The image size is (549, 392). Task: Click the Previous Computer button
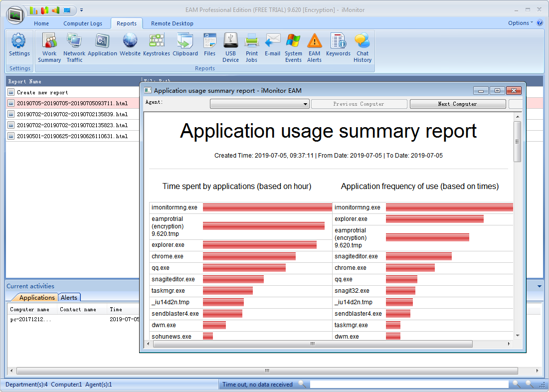tap(359, 104)
